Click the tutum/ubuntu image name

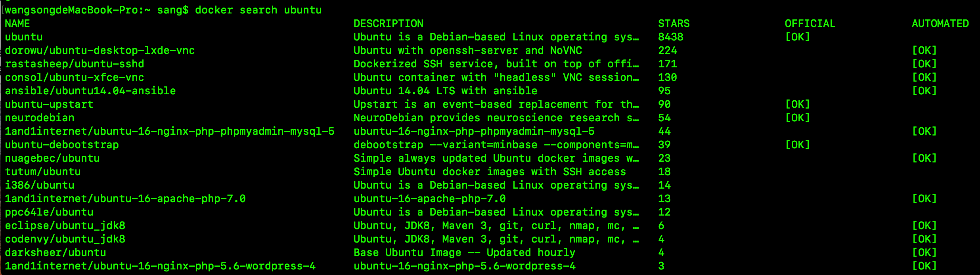pos(43,172)
